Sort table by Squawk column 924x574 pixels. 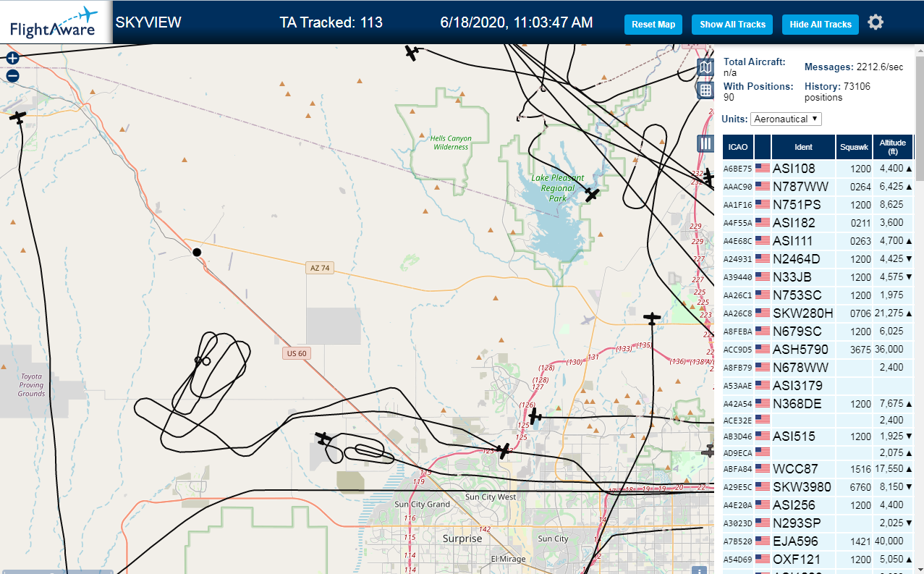(x=854, y=147)
